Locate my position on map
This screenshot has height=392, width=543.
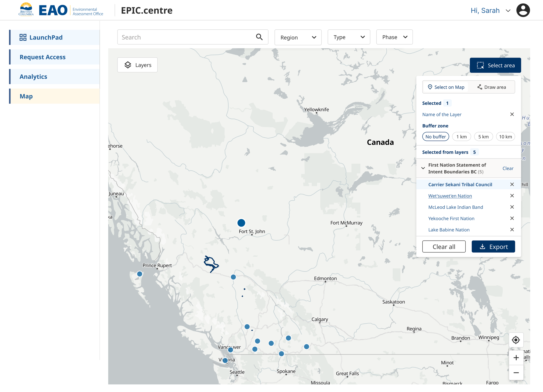coord(516,340)
